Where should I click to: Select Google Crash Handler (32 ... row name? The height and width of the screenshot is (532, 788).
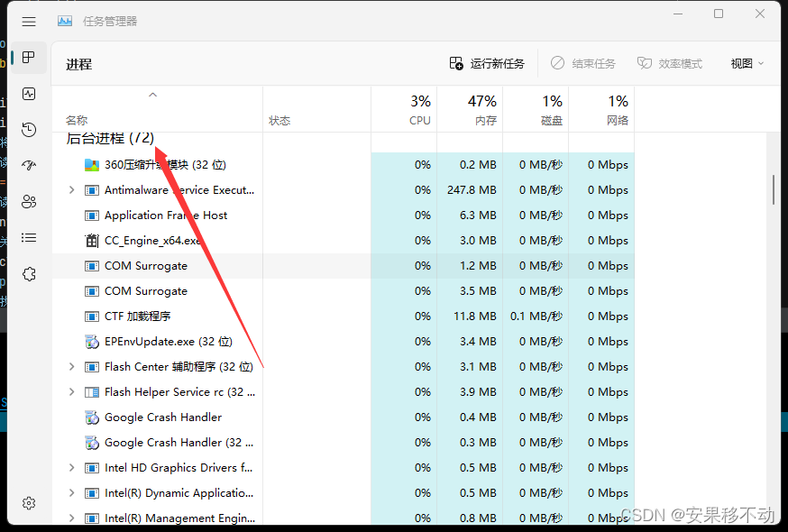[179, 443]
